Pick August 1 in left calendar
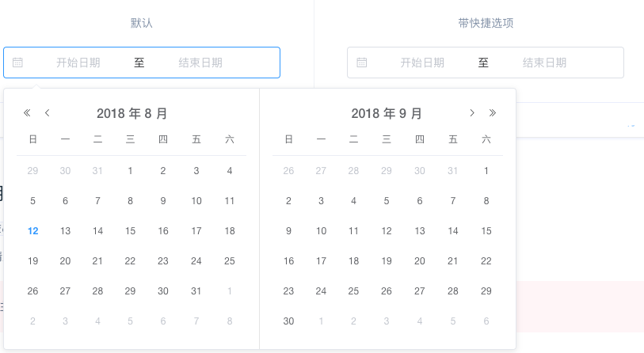Image resolution: width=644 pixels, height=353 pixels. 131,170
